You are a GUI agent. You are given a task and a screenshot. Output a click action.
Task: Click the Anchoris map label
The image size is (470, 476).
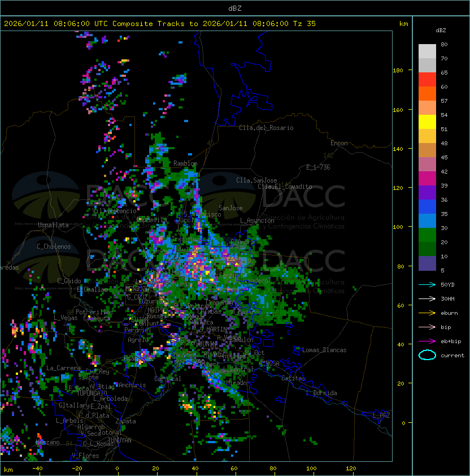[132, 385]
